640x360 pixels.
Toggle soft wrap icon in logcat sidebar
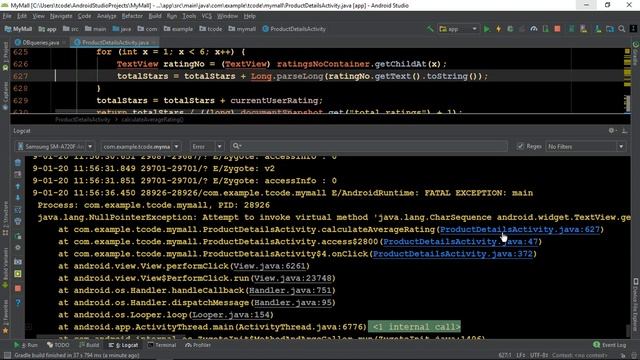(18, 210)
